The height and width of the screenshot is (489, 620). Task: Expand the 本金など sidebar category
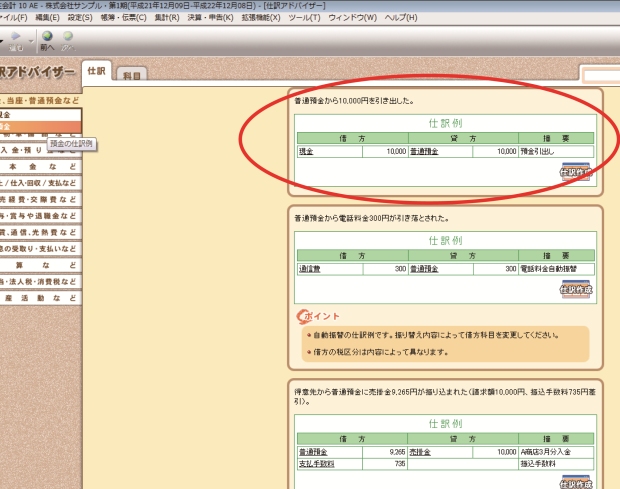click(x=40, y=166)
